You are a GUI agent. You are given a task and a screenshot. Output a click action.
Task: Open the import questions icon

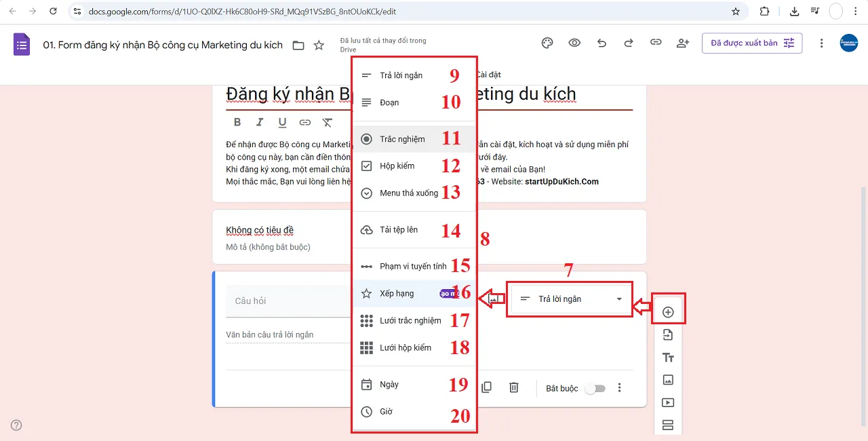(x=668, y=333)
